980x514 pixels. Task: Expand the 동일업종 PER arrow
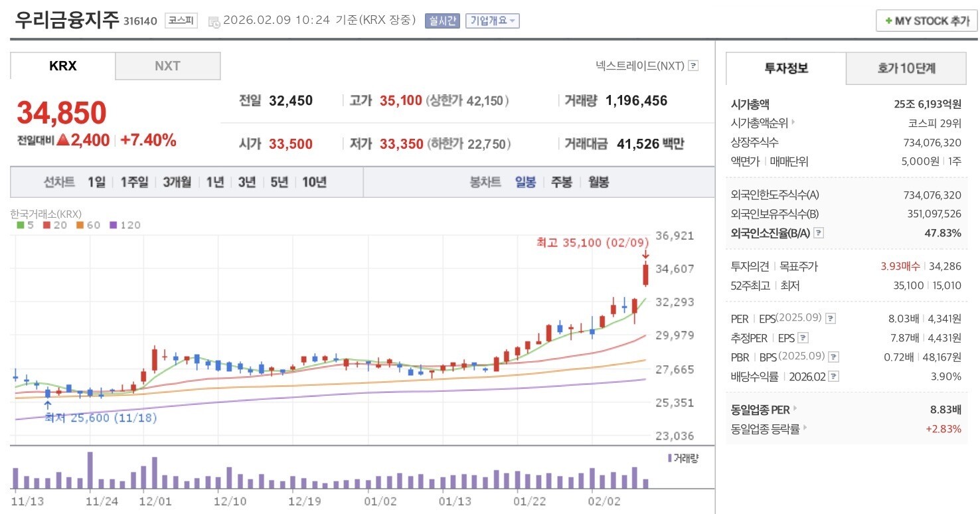[x=795, y=409]
